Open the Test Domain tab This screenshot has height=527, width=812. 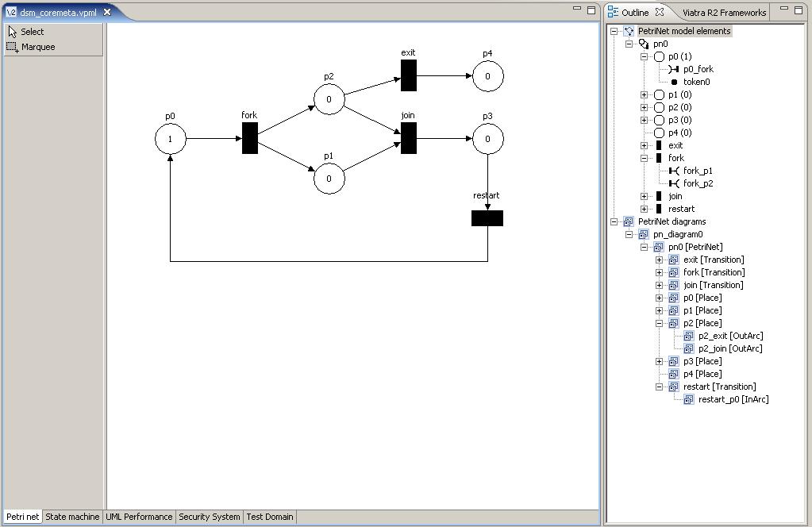click(x=269, y=517)
